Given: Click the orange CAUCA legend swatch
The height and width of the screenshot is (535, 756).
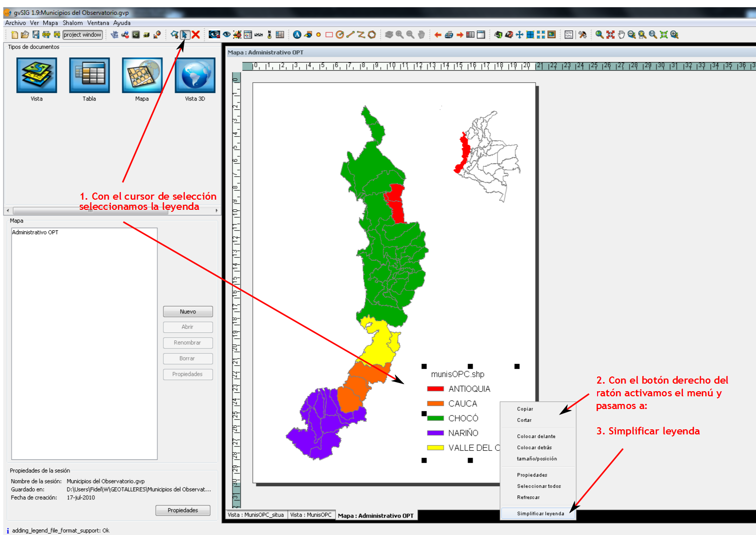Looking at the screenshot, I should pyautogui.click(x=436, y=403).
